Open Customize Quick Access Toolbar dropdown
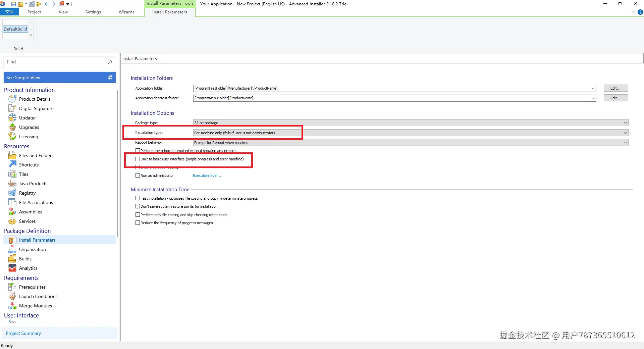Viewport: 644px width, 349px height. (67, 4)
